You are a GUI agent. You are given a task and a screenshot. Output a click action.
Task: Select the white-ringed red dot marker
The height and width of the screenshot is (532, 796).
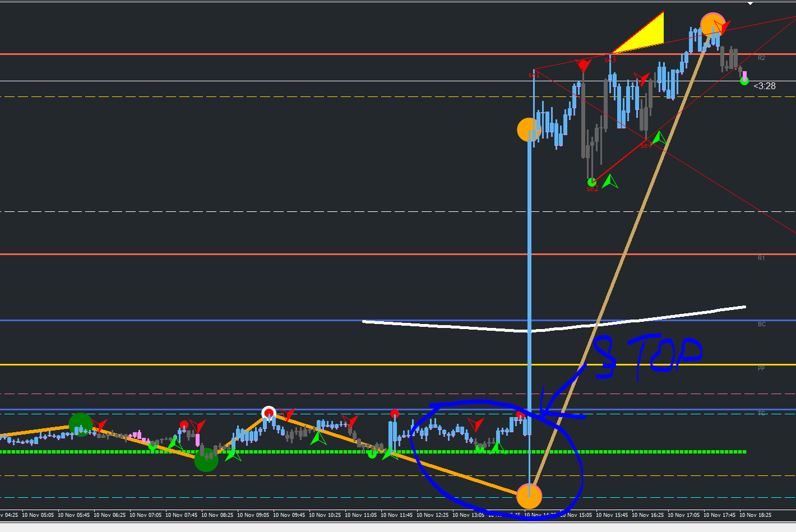(x=269, y=413)
